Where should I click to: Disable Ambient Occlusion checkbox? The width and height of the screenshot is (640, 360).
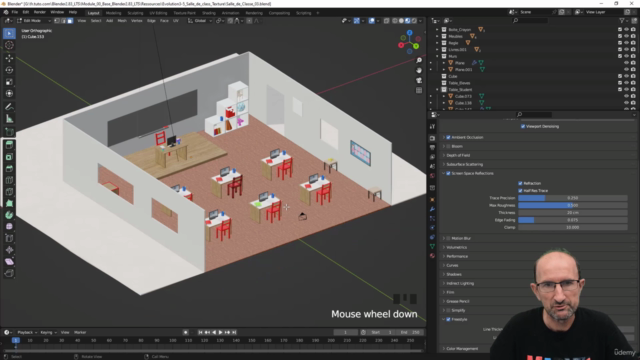449,138
